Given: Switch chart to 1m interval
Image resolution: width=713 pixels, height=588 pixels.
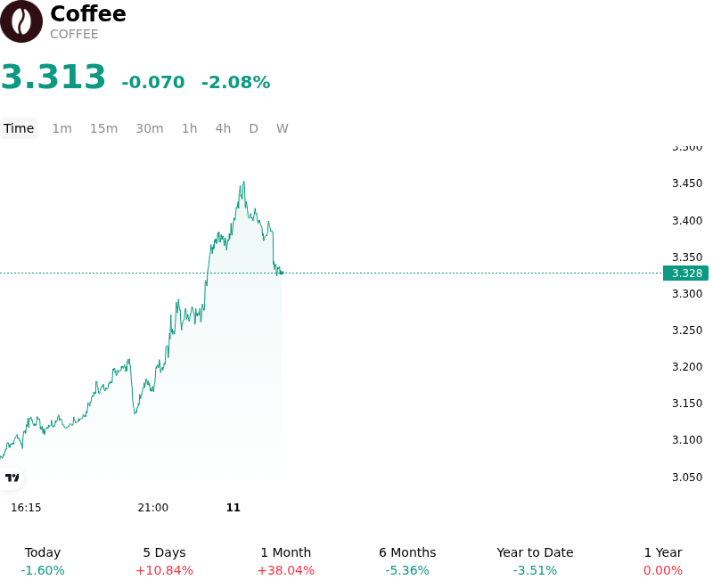Looking at the screenshot, I should tap(61, 128).
